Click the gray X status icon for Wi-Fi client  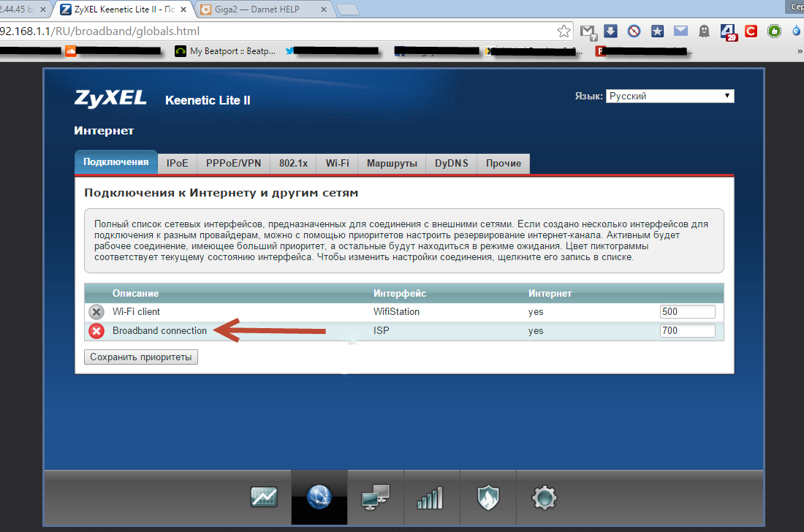[96, 311]
